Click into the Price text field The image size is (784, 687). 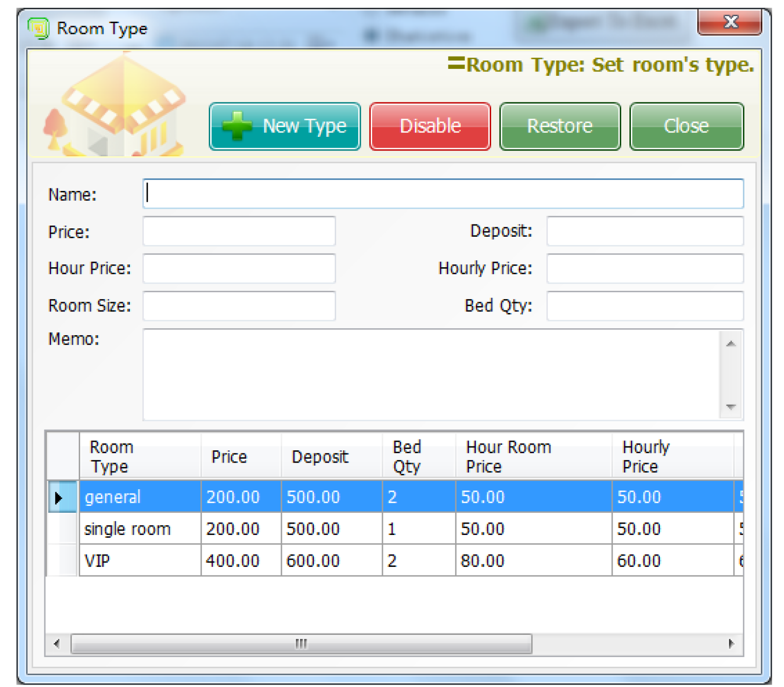point(239,231)
